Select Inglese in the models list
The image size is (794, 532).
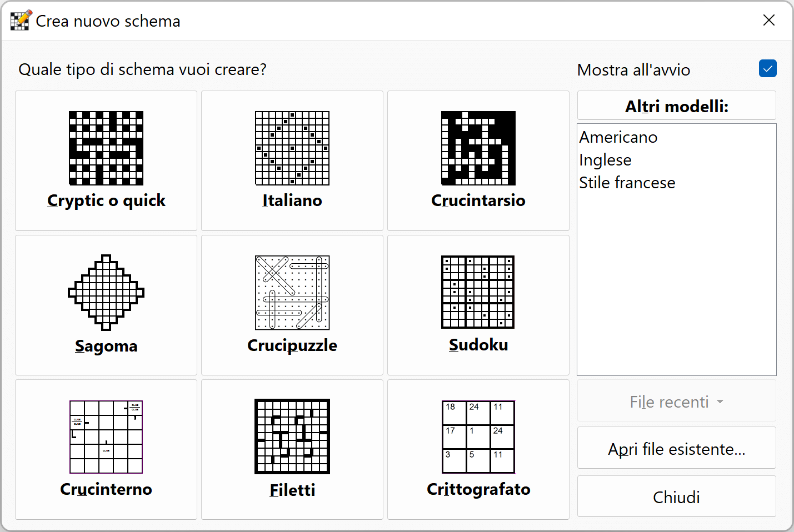tap(605, 159)
